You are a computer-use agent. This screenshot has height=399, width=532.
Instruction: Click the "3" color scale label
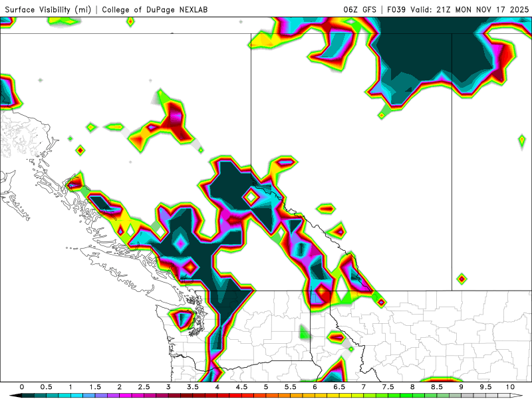[x=168, y=387]
